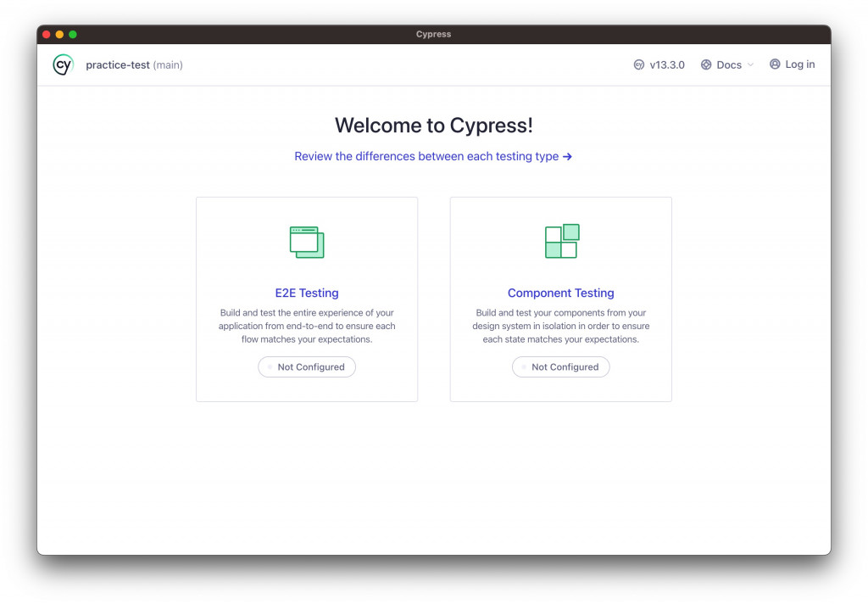Click the E2E Testing browser window icon
Viewport: 868px width, 604px height.
[307, 242]
